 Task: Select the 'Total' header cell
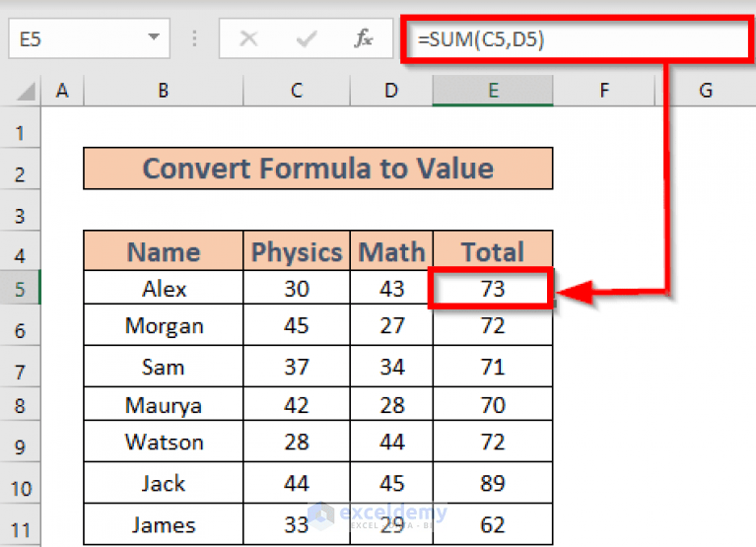coord(493,250)
